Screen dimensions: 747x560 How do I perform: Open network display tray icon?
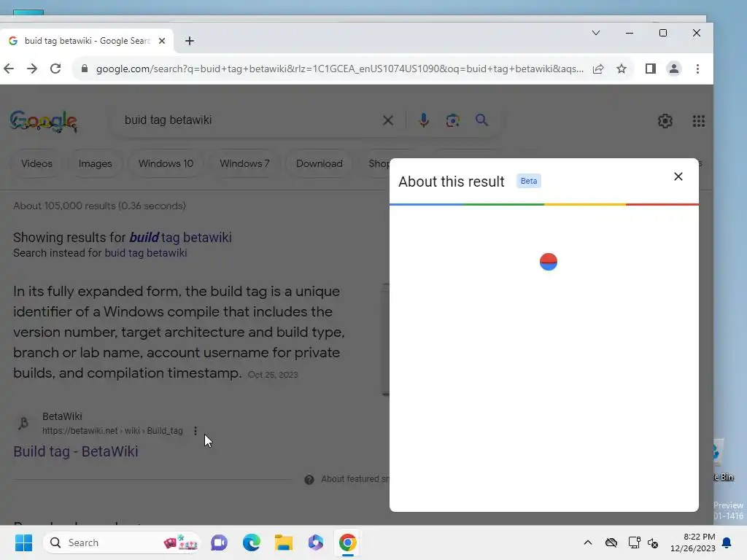(x=634, y=542)
